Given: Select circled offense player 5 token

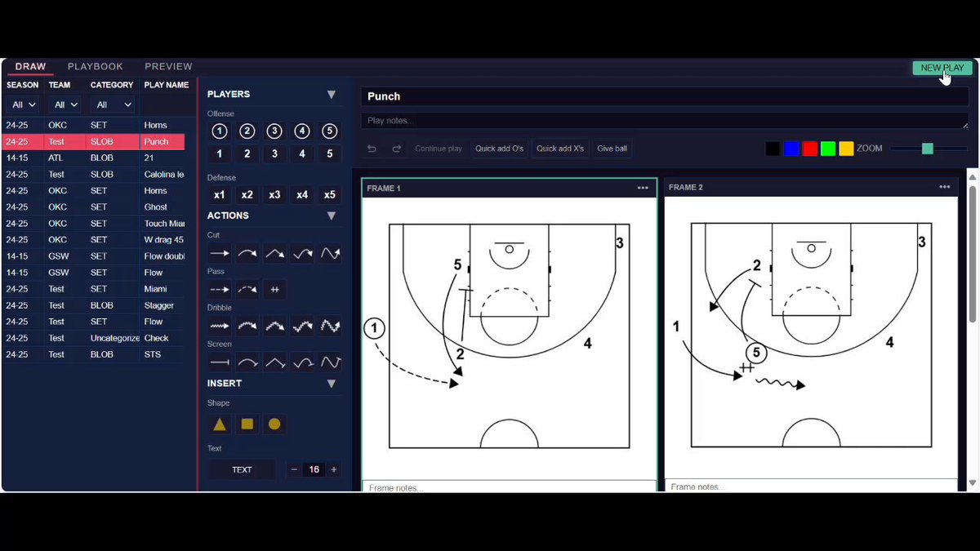Looking at the screenshot, I should (329, 131).
